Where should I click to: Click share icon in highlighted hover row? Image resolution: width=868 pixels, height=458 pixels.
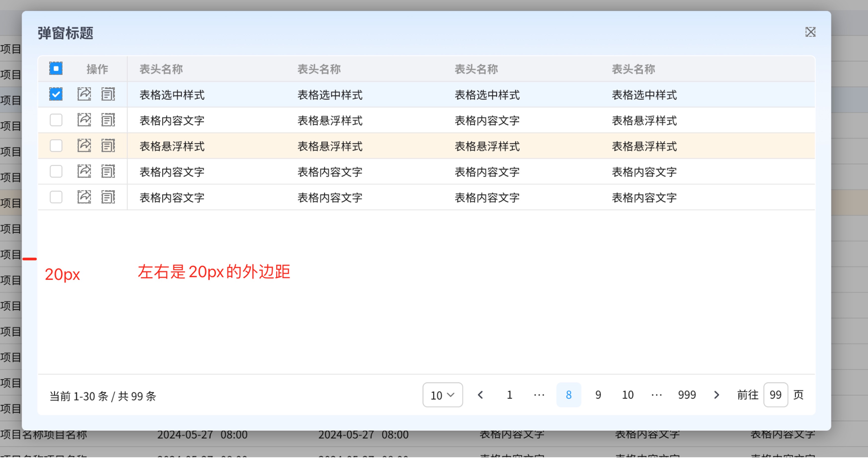click(84, 146)
